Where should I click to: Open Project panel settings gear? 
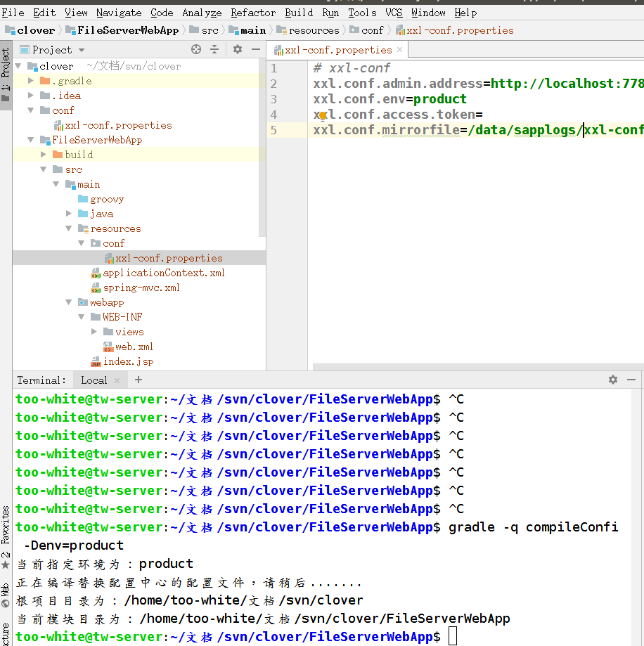238,49
